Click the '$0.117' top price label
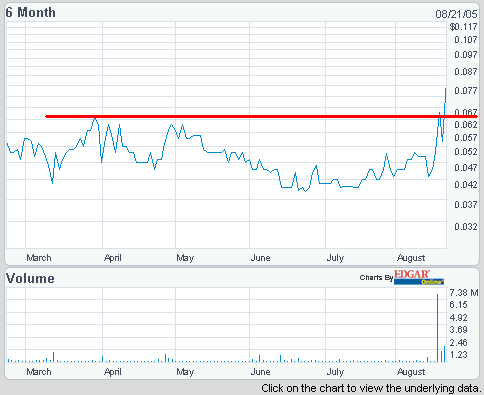Image resolution: width=484 pixels, height=395 pixels. (x=463, y=27)
